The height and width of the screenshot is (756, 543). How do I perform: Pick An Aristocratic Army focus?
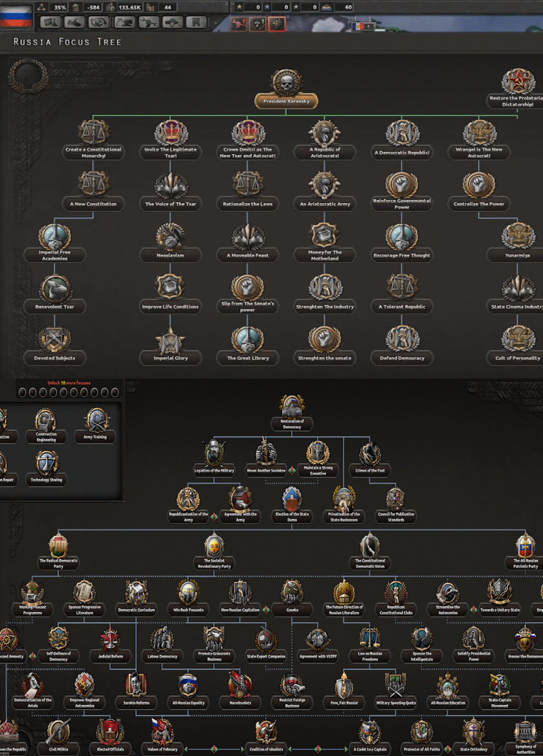click(324, 190)
